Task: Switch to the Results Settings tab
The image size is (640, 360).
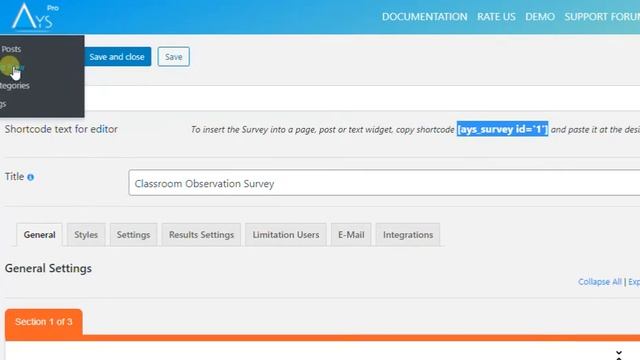Action: click(x=201, y=235)
